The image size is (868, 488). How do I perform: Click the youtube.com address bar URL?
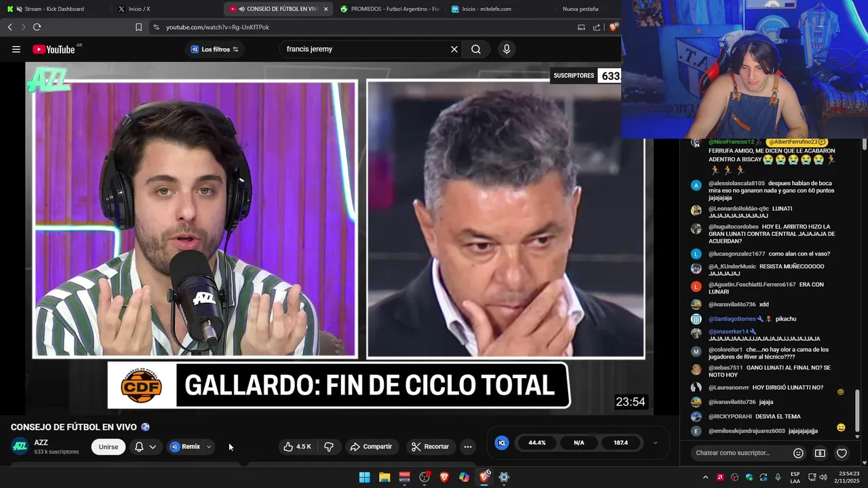click(x=218, y=27)
